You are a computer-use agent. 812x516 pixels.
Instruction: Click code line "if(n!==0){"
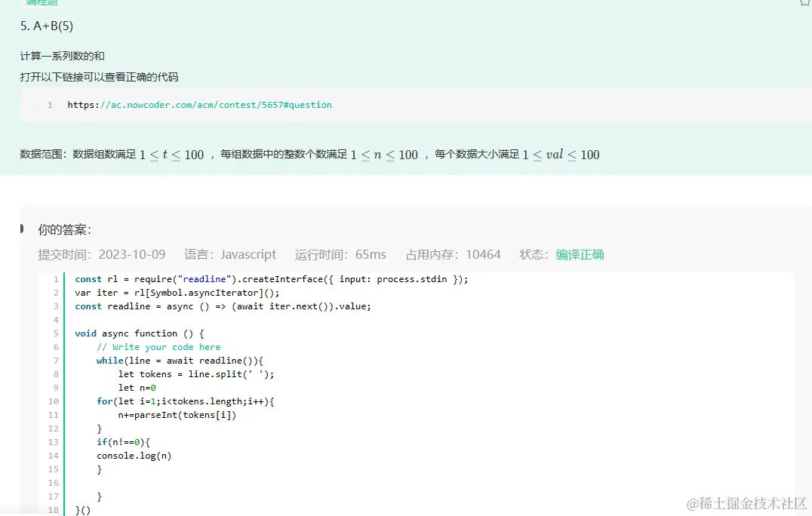[123, 442]
